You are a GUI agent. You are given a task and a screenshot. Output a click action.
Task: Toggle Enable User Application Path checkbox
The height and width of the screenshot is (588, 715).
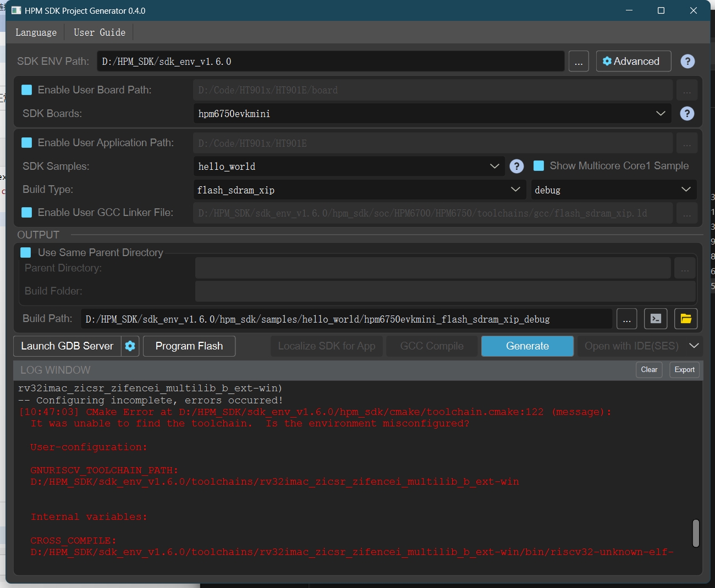pyautogui.click(x=26, y=143)
